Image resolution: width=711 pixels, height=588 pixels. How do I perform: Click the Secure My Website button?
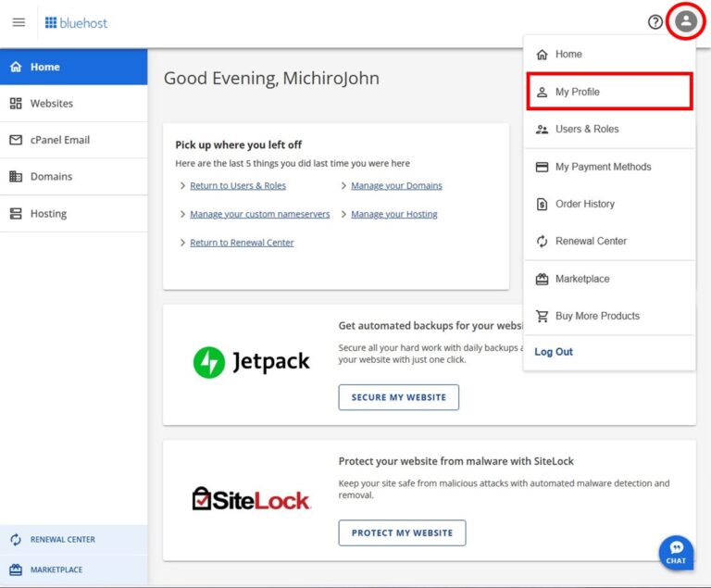pyautogui.click(x=399, y=397)
